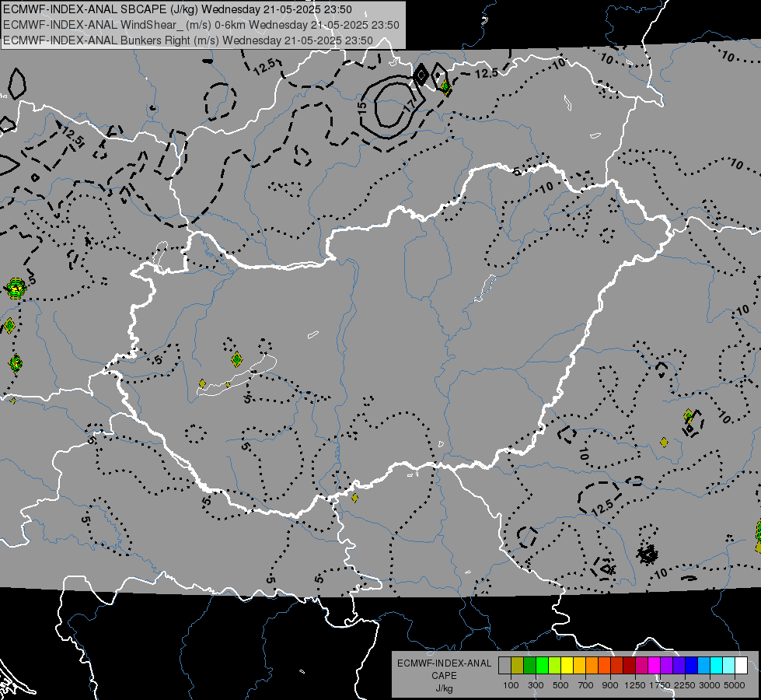Screen dimensions: 761x700
Task: Select the bright green legend swatch
Action: point(542,666)
